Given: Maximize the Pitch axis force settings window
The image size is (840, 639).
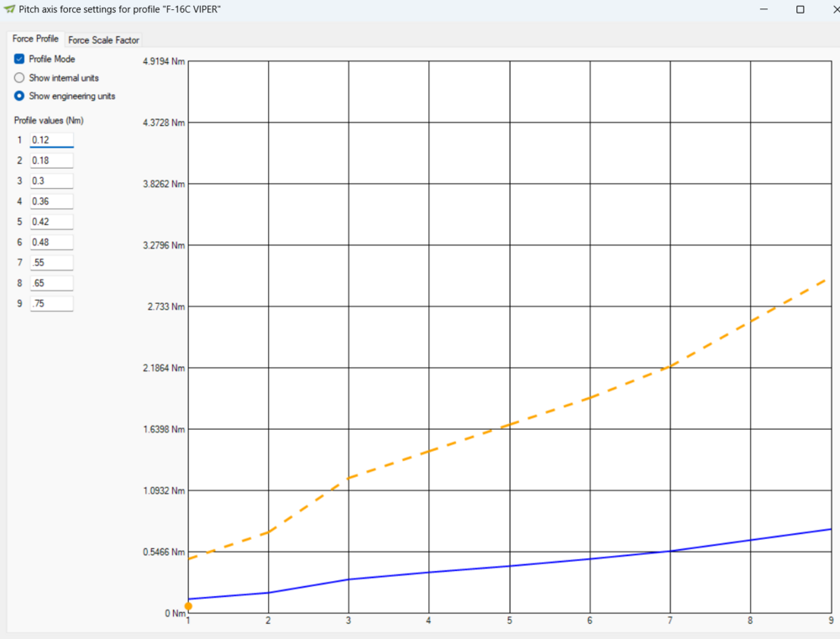Looking at the screenshot, I should [x=801, y=9].
